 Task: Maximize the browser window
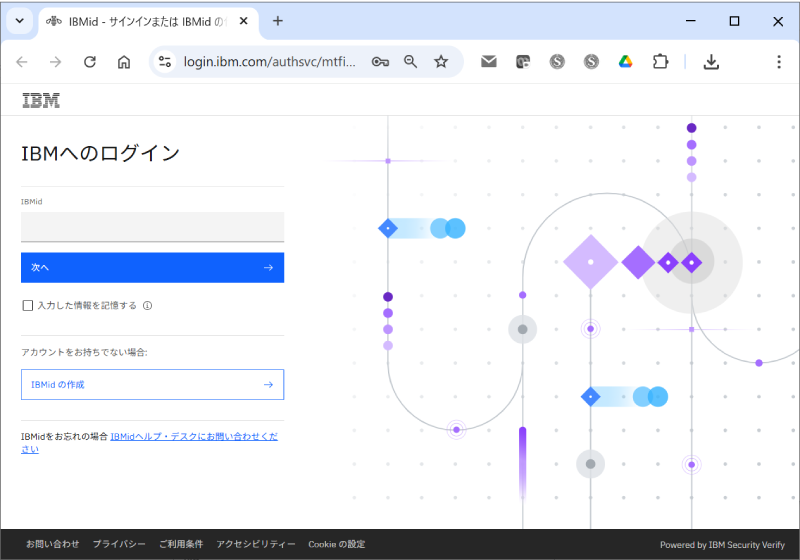coord(734,21)
